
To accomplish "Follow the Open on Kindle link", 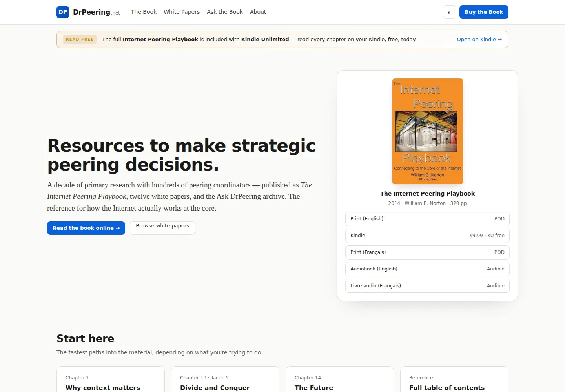I will [x=479, y=40].
